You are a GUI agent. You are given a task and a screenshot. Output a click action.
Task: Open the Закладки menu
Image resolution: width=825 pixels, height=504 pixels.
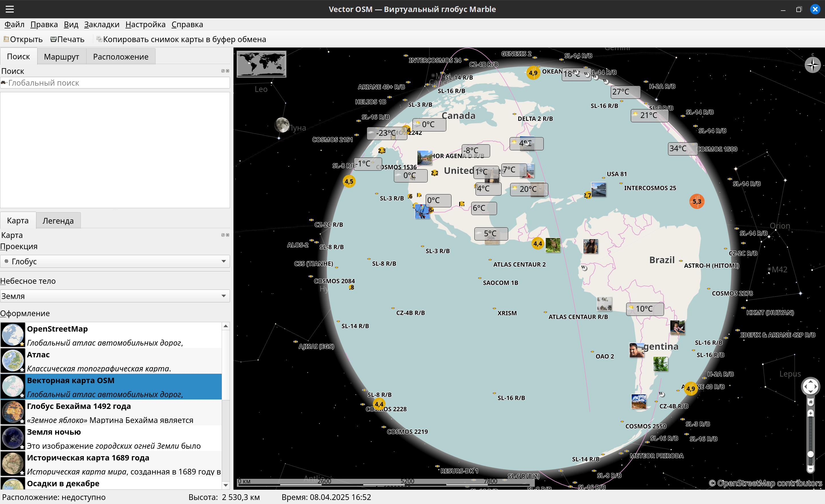tap(101, 24)
